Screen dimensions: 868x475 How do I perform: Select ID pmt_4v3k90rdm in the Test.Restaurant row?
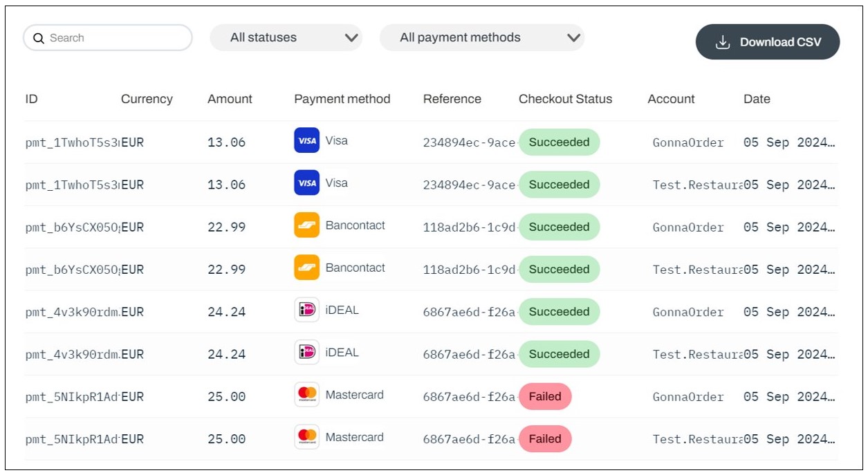[x=73, y=355]
